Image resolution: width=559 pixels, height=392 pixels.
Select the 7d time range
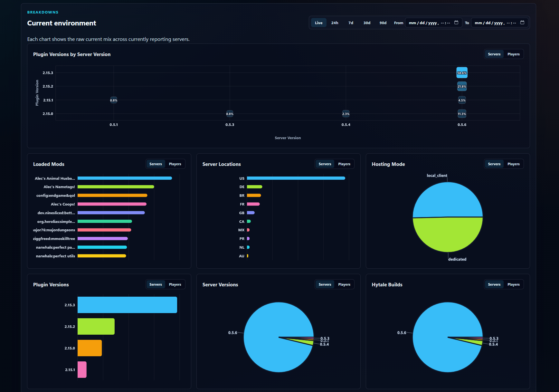click(351, 23)
